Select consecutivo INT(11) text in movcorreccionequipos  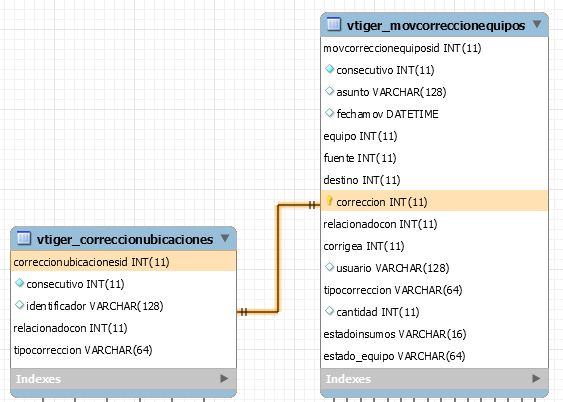coord(385,70)
